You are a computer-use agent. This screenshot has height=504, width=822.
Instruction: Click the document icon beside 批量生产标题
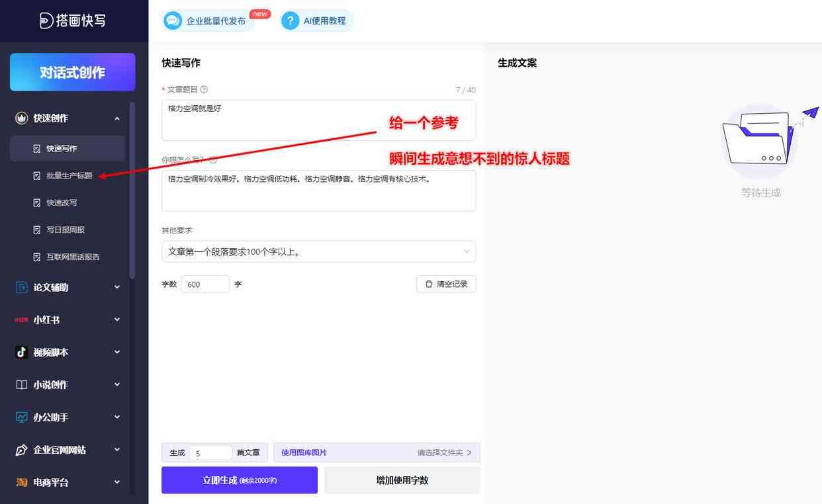click(x=37, y=176)
